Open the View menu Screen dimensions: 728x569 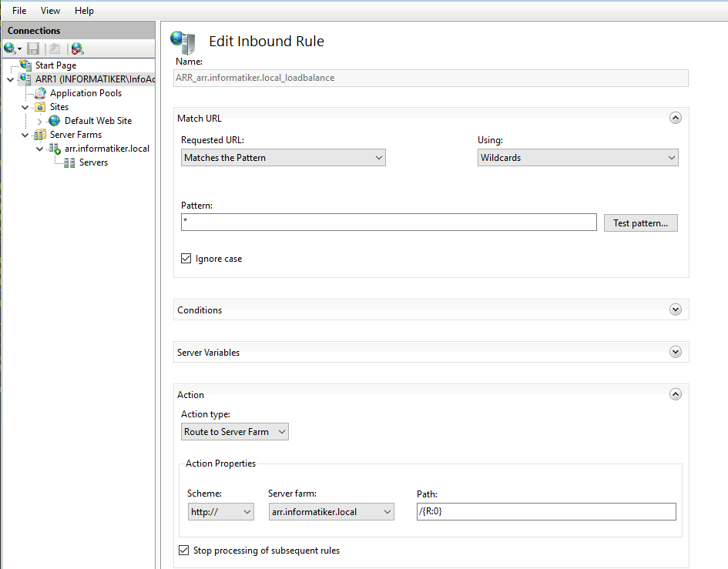50,10
